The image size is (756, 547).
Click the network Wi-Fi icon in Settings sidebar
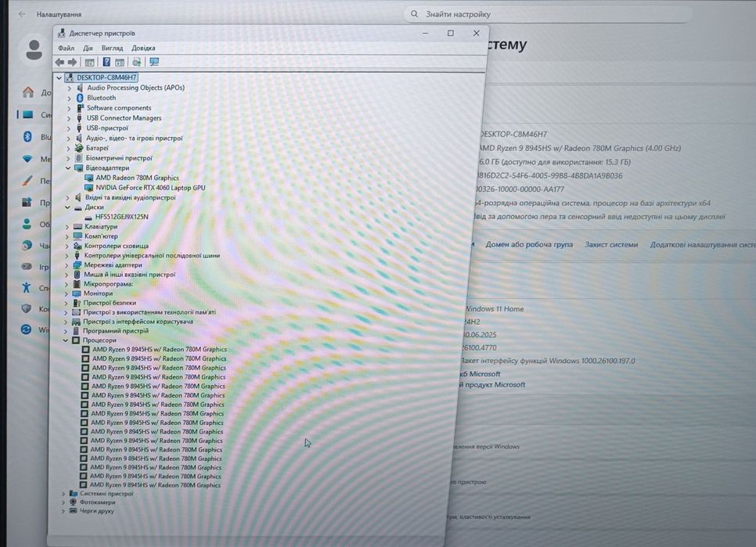pos(27,159)
